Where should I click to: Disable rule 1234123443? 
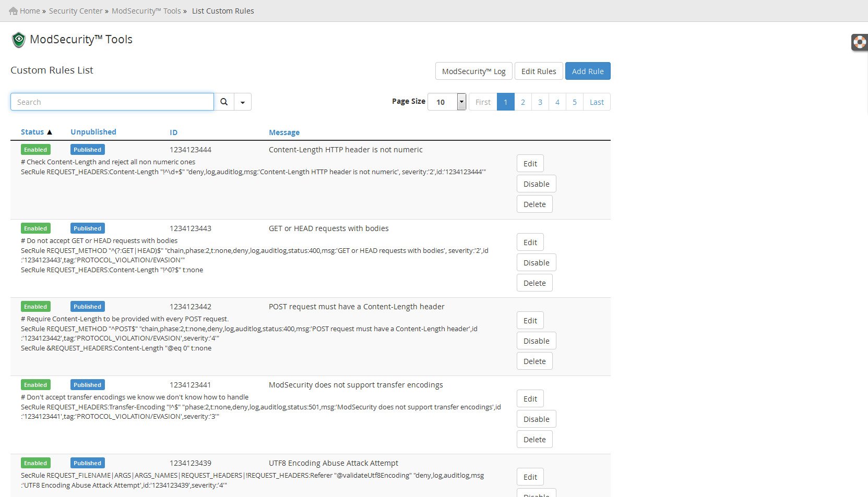pos(537,262)
